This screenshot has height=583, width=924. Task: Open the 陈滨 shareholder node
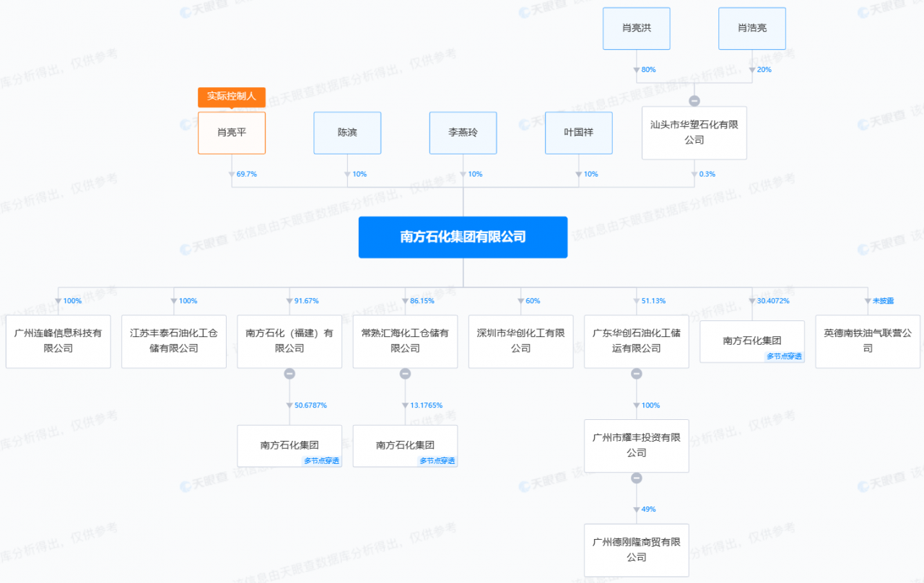click(347, 133)
